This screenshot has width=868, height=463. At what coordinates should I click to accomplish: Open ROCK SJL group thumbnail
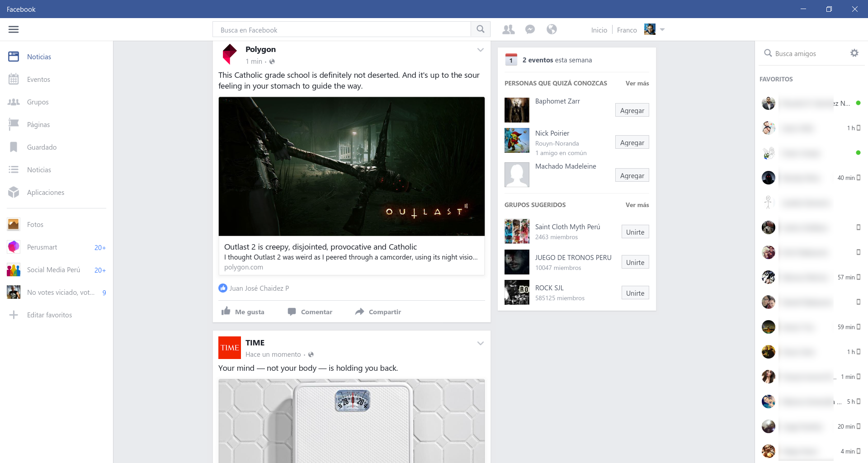(x=517, y=292)
